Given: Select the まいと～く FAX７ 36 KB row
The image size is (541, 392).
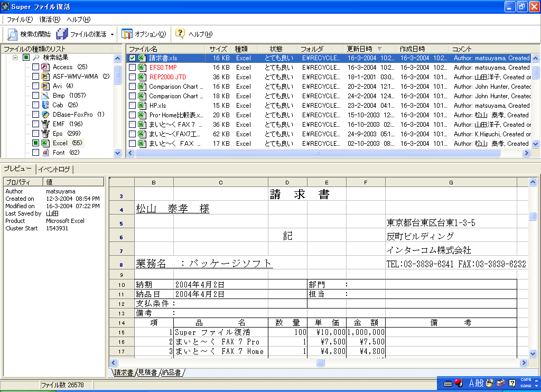Looking at the screenshot, I should click(x=329, y=125).
